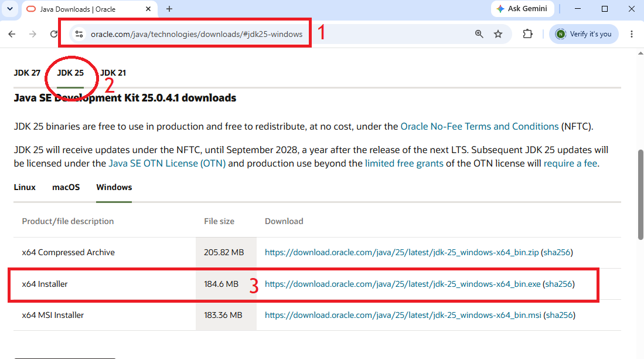Click the 'Java SE Development Kit 25.0.4.1 downloads' heading
The image size is (644, 359).
tap(125, 98)
